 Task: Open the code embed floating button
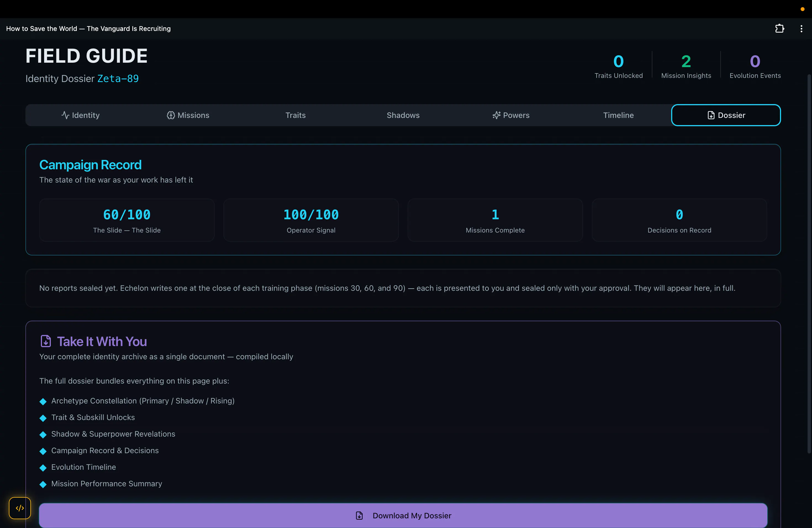click(x=20, y=508)
